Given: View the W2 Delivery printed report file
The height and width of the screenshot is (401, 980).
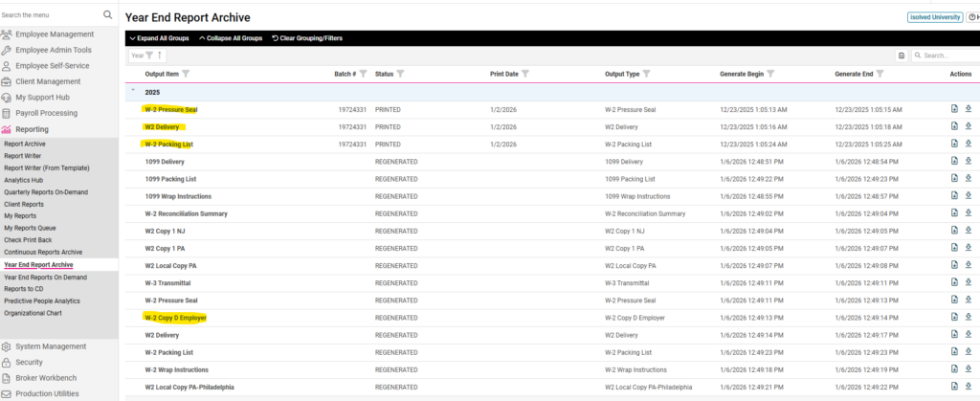Looking at the screenshot, I should [954, 126].
